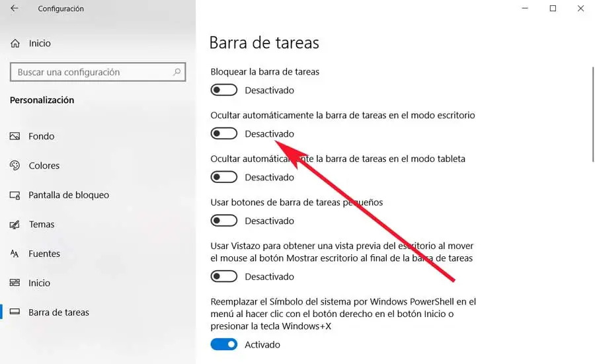595x364 pixels.
Task: Click the Inicio start-tiles icon in Personalización
Action: pos(15,283)
